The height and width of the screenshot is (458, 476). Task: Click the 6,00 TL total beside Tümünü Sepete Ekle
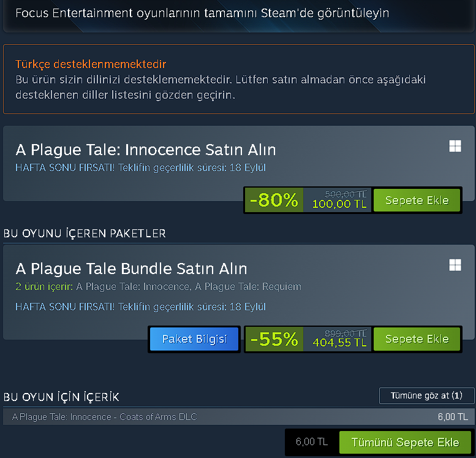coord(311,443)
